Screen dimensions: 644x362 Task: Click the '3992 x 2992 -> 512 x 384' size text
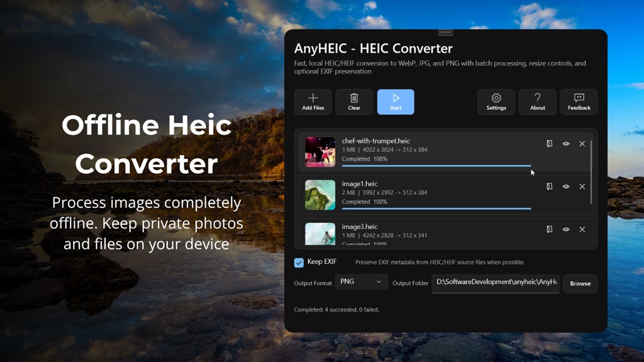tap(395, 192)
